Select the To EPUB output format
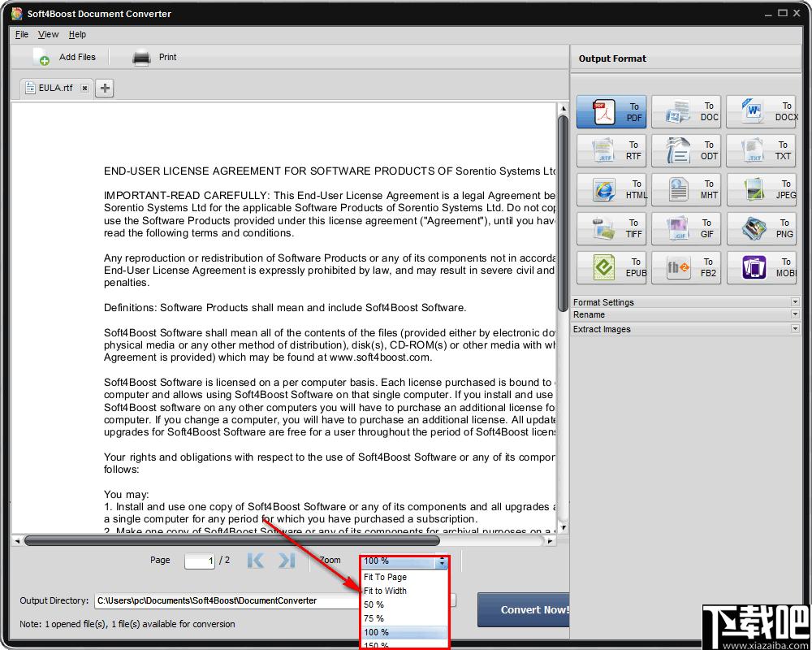812x650 pixels. 611,267
